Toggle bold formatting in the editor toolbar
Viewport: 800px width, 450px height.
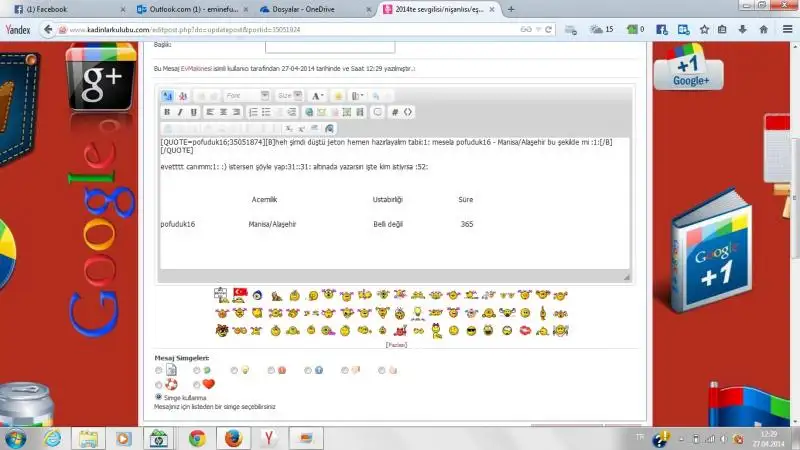(x=168, y=112)
